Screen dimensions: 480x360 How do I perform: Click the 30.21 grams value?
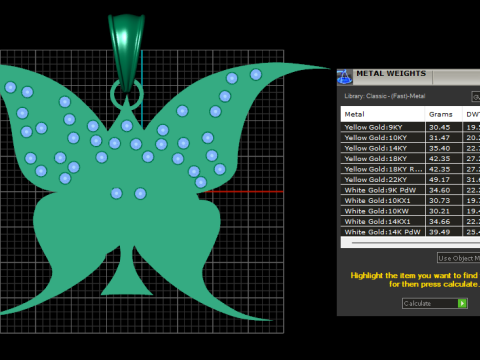click(440, 211)
